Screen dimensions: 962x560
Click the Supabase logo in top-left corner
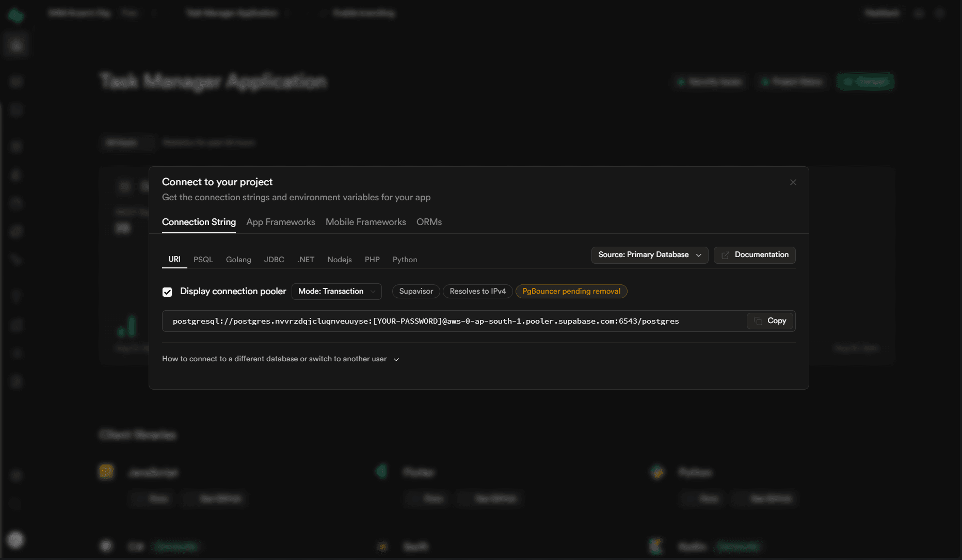[x=16, y=15]
